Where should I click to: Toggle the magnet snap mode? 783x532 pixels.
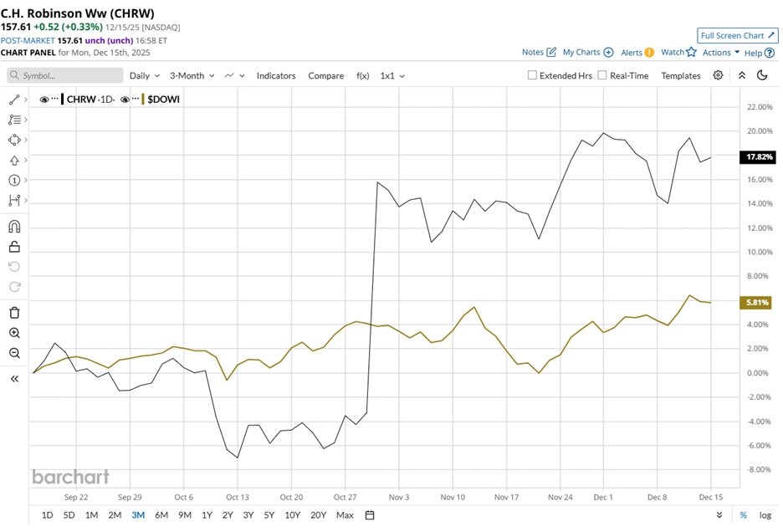click(x=14, y=227)
